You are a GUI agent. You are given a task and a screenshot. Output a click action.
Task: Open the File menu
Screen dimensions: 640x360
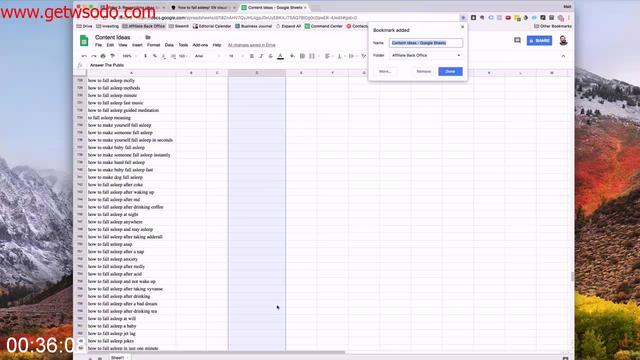tap(98, 45)
